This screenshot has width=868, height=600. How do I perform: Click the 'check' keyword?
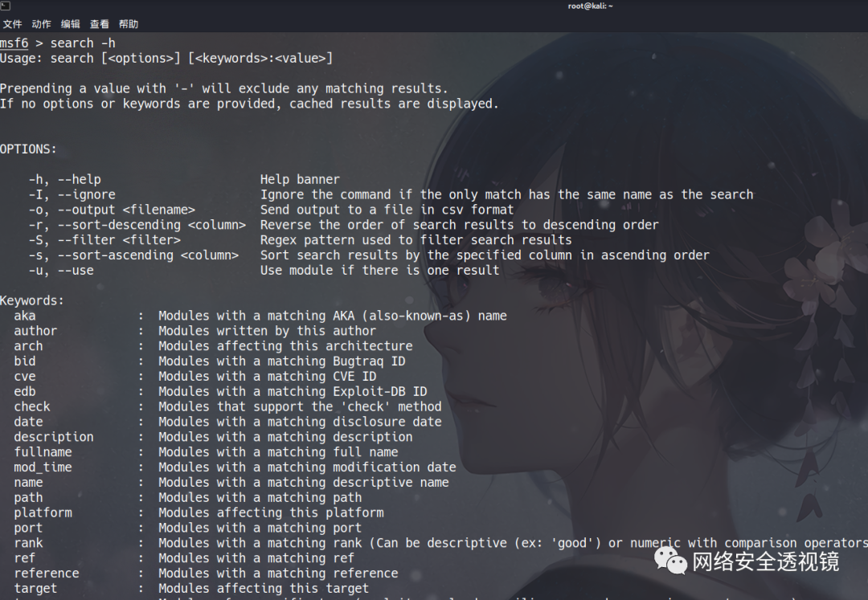point(32,406)
